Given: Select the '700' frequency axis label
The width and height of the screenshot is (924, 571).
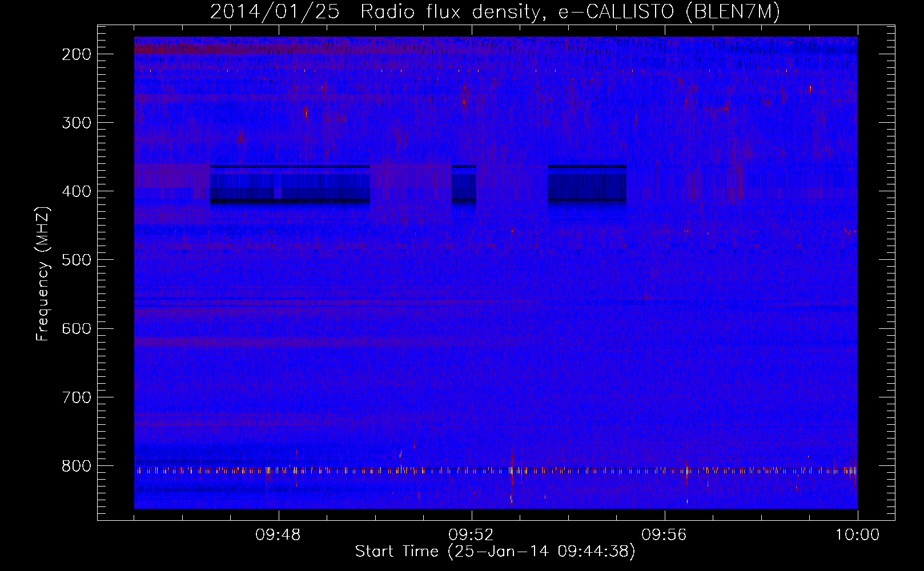Looking at the screenshot, I should 76,397.
